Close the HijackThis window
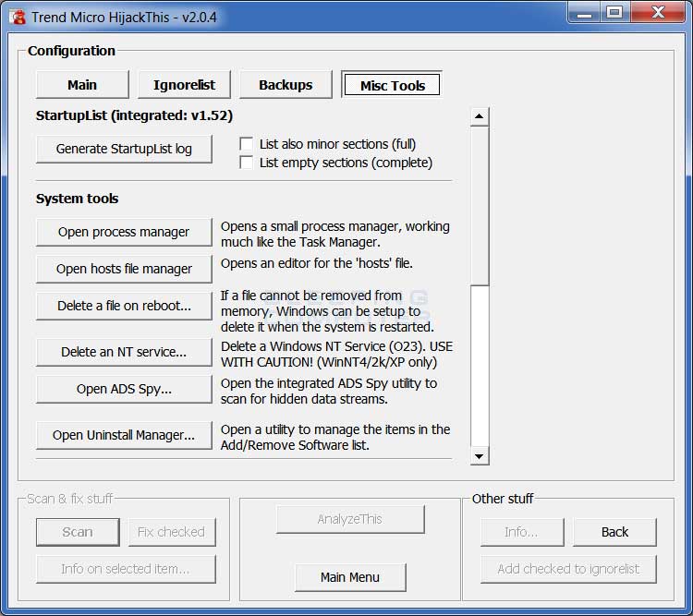The height and width of the screenshot is (616, 693). [x=658, y=12]
